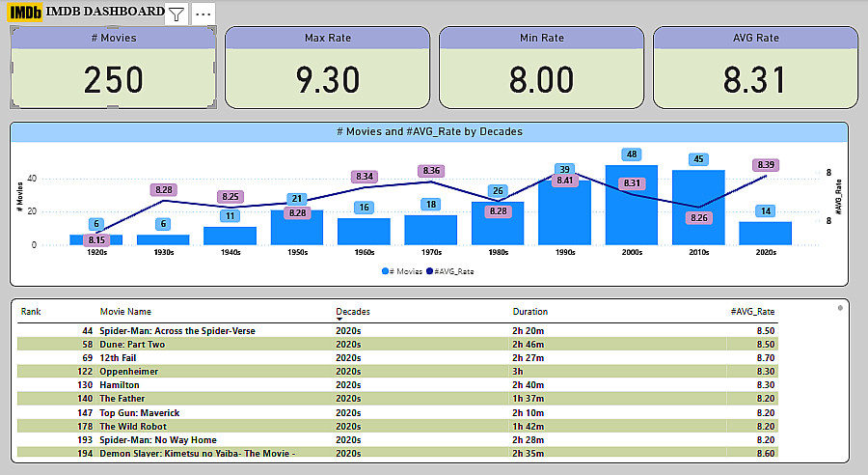Click the AVG Rate card value 8.31
This screenshot has height=475, width=868.
click(x=755, y=79)
